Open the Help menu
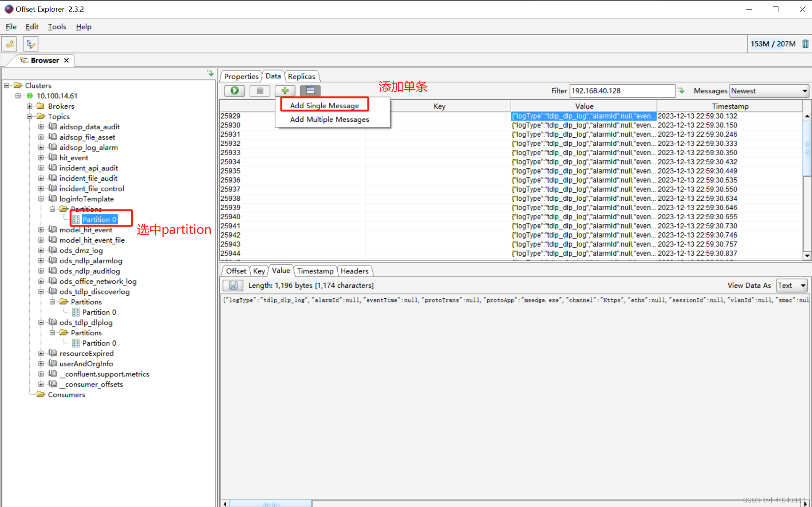 [x=84, y=27]
